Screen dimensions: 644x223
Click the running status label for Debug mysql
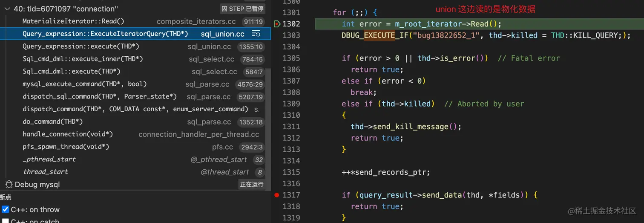(252, 185)
